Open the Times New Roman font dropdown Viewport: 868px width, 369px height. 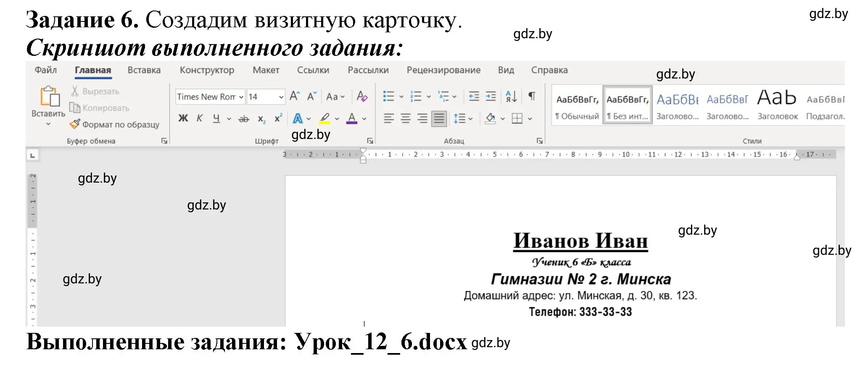pos(241,97)
